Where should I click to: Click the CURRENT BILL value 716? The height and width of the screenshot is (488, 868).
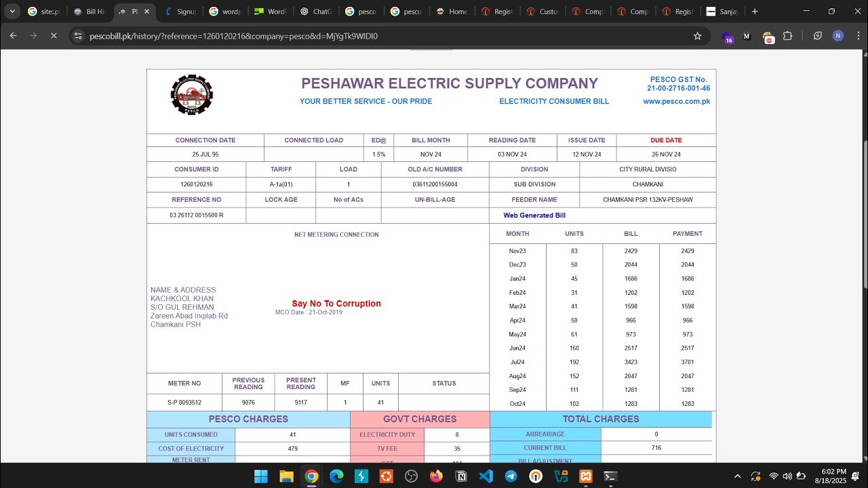pos(656,448)
